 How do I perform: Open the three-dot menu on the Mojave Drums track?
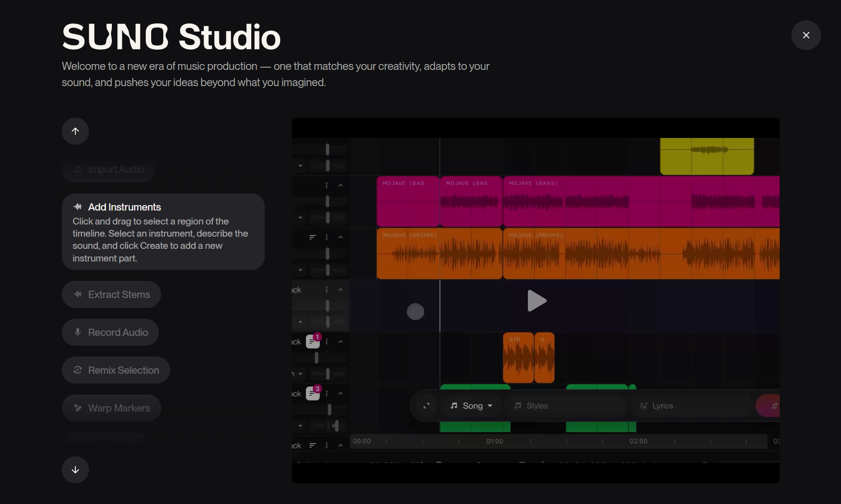click(x=327, y=237)
